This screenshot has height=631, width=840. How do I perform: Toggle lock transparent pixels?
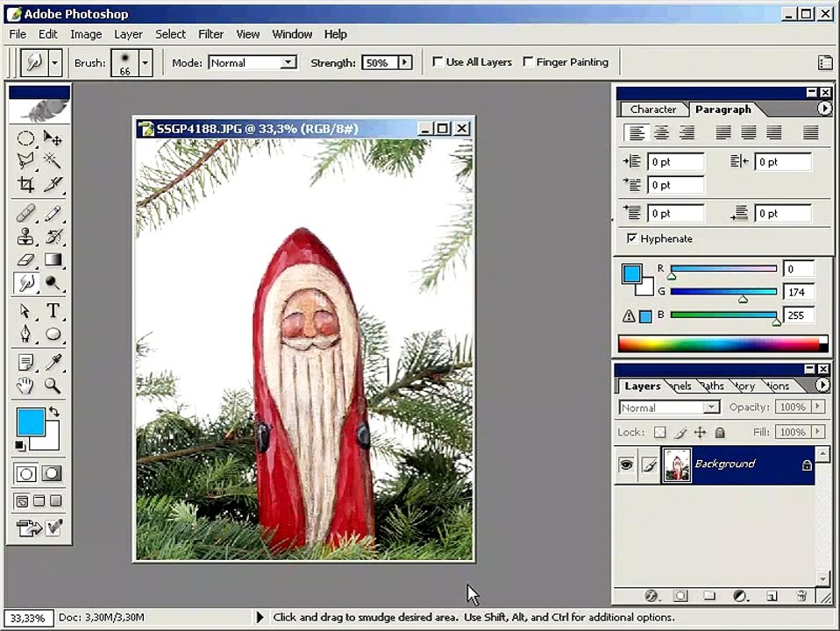660,432
